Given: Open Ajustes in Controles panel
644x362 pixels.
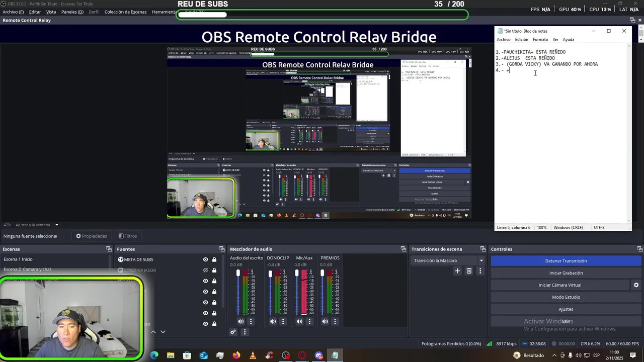Looking at the screenshot, I should click(x=566, y=309).
